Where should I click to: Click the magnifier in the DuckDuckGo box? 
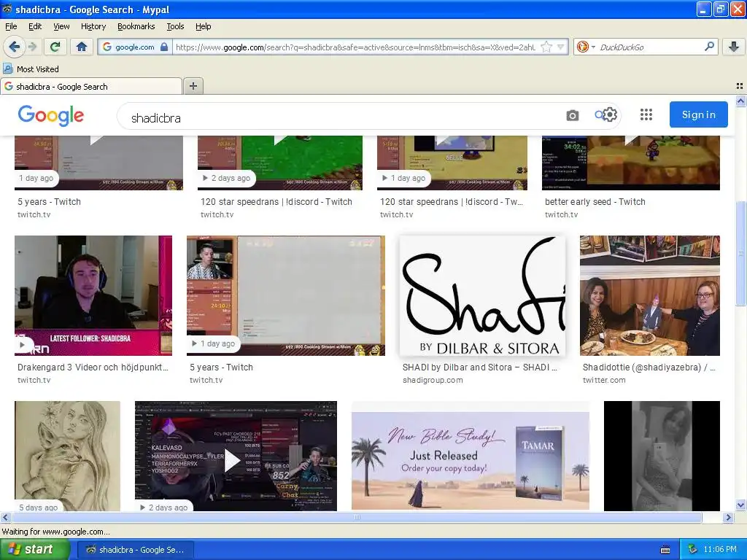pyautogui.click(x=709, y=47)
